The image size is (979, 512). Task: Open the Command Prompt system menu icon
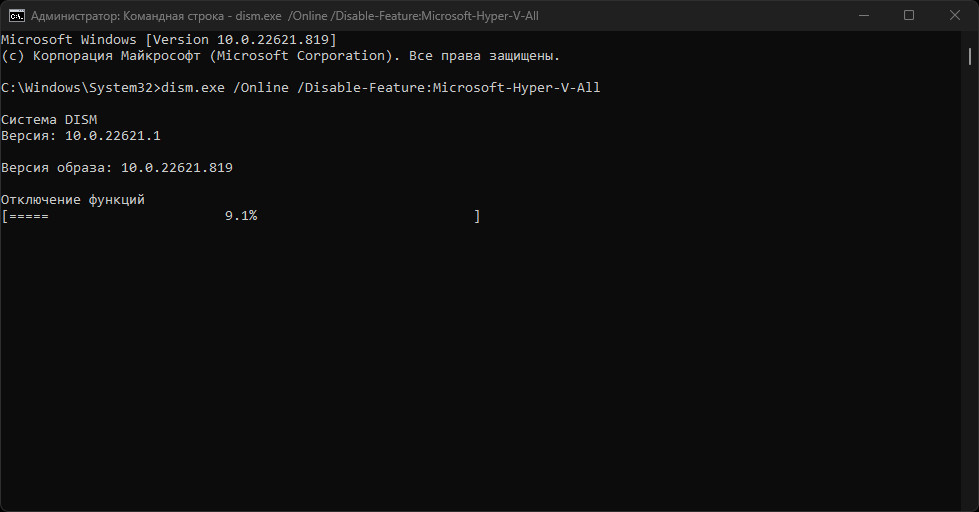17,16
